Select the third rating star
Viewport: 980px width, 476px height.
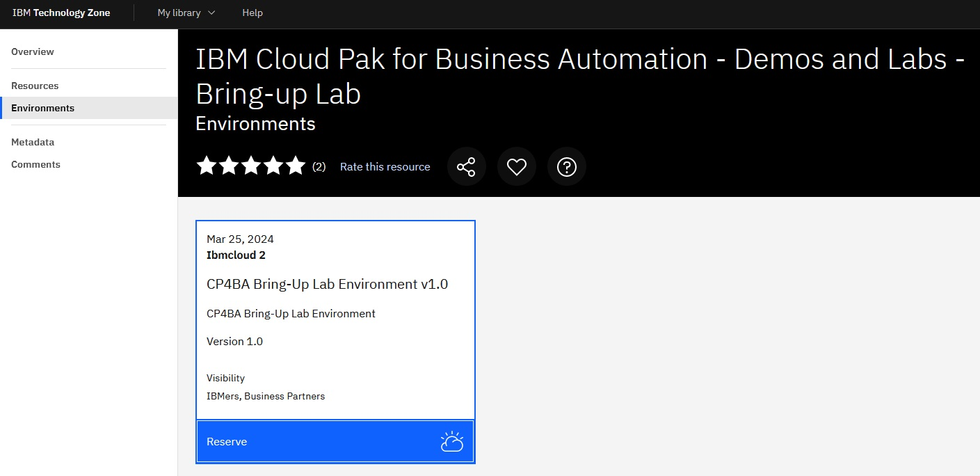point(251,166)
